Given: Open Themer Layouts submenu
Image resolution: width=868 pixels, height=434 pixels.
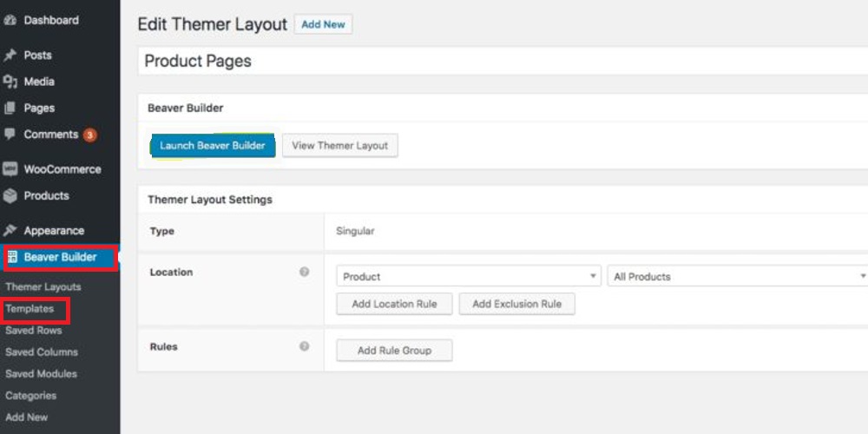Looking at the screenshot, I should (x=43, y=286).
